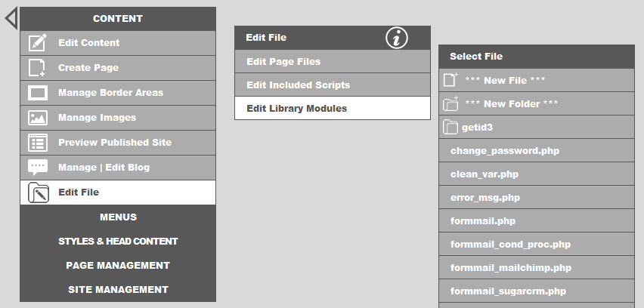Click the Manage Images picture icon

tap(37, 118)
